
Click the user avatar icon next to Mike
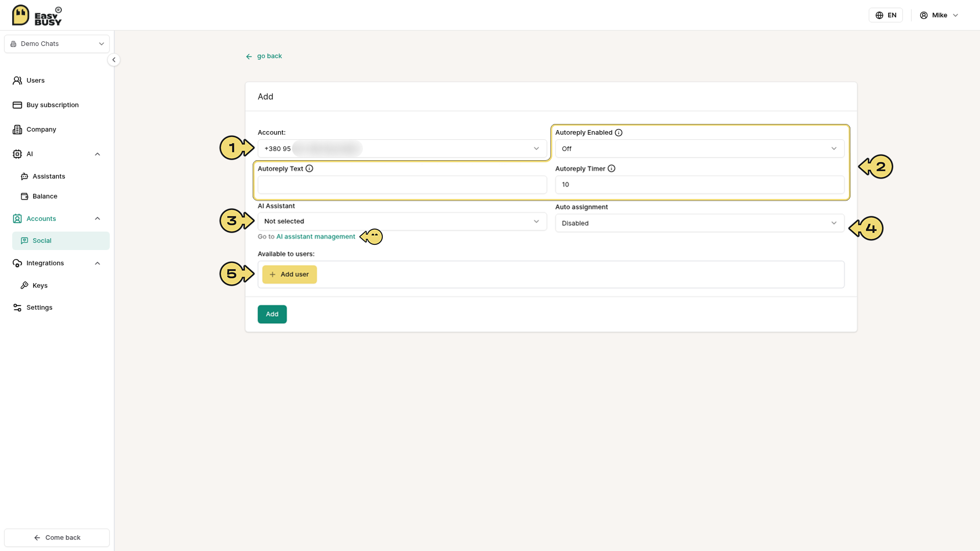(x=924, y=15)
